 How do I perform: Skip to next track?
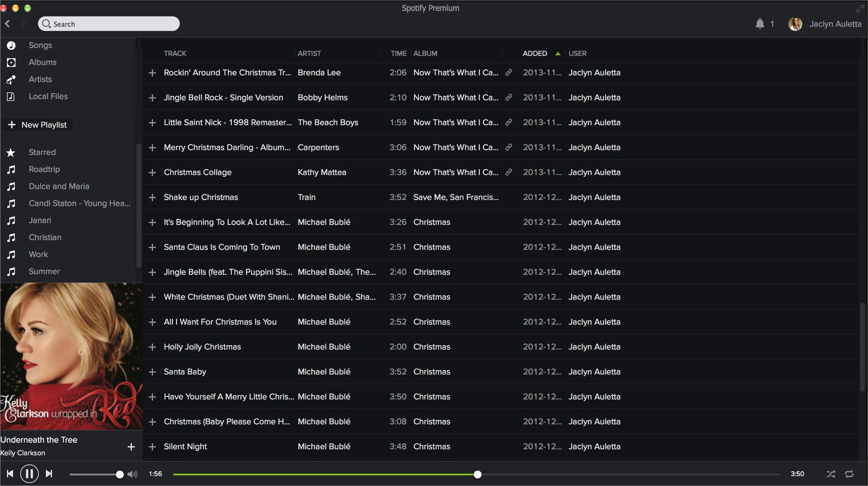(49, 474)
